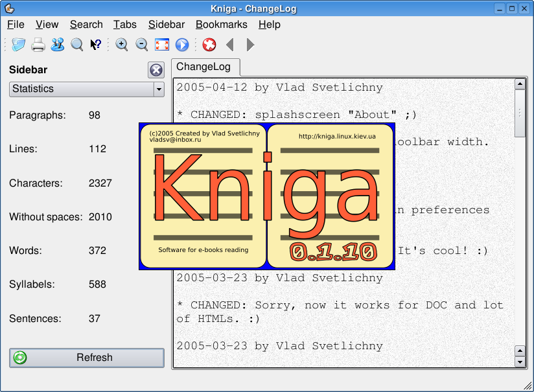Click the Kniga title bar app icon
The image size is (534, 392).
10,8
